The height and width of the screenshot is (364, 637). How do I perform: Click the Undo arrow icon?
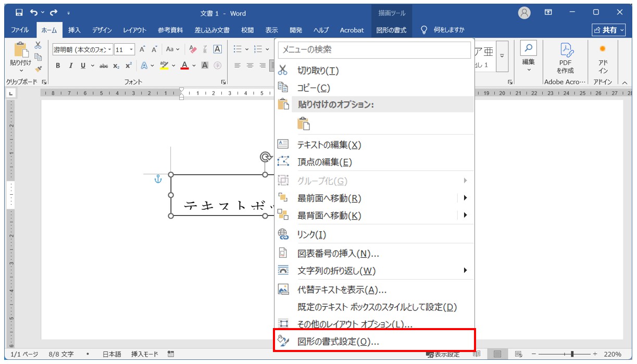[x=34, y=12]
